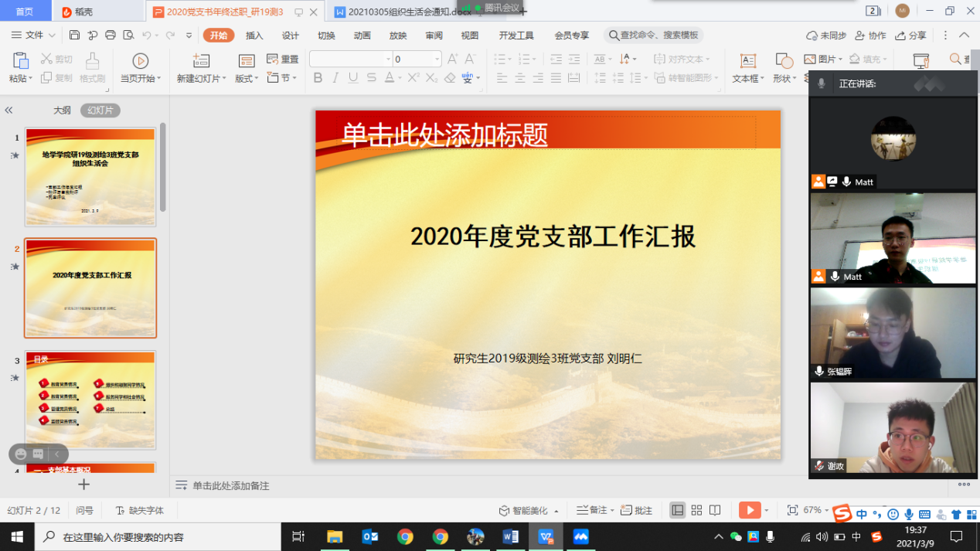Click the add slide plus icon below thumbnails

84,485
